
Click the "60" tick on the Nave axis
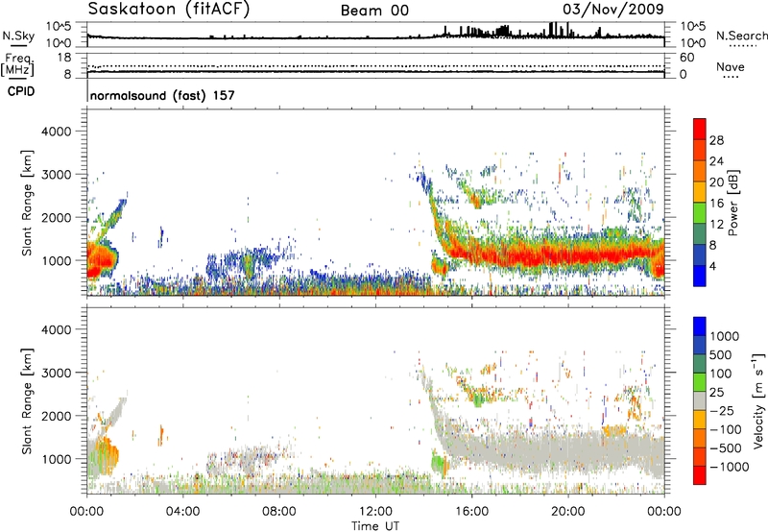pos(686,58)
